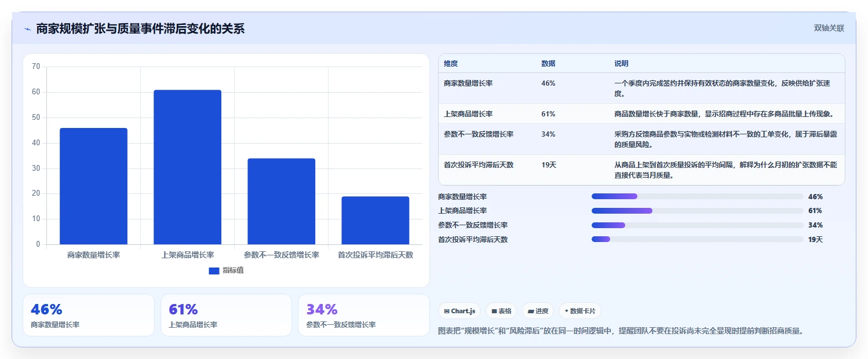Screen dimensions: 868x359
Task: Click the 上架商品增长率 bar in the chart
Action: (187, 167)
